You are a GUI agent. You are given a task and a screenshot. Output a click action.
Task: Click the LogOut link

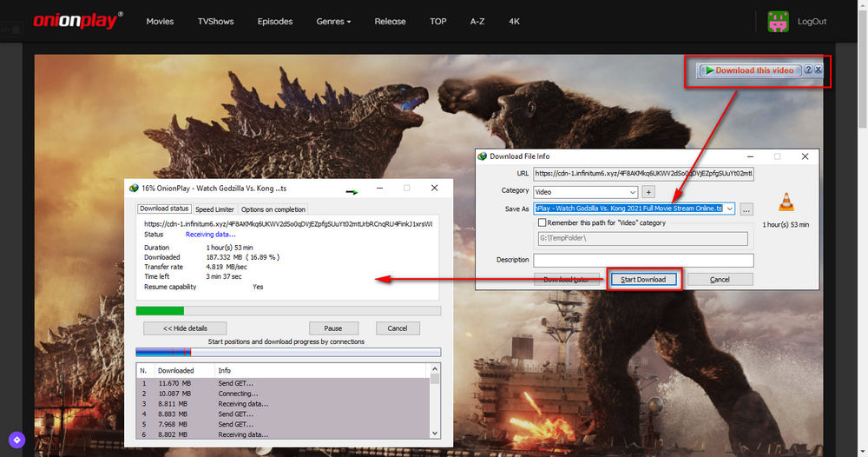812,21
